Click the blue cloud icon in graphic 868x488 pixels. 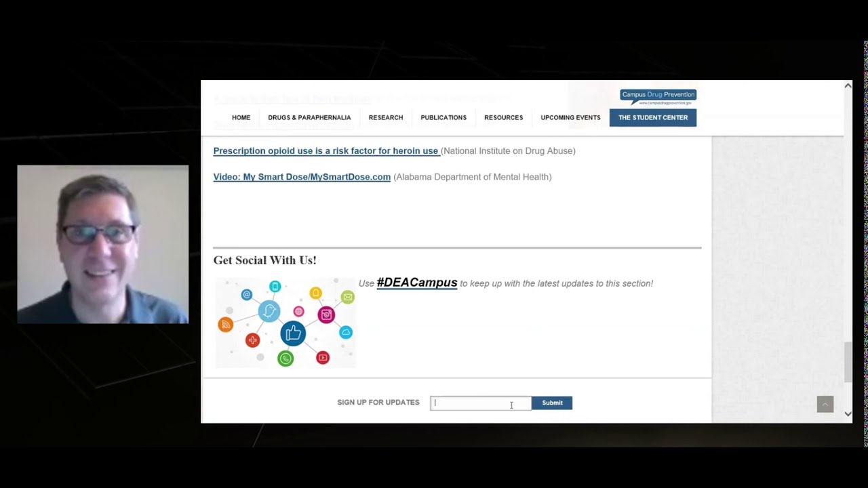coord(346,332)
